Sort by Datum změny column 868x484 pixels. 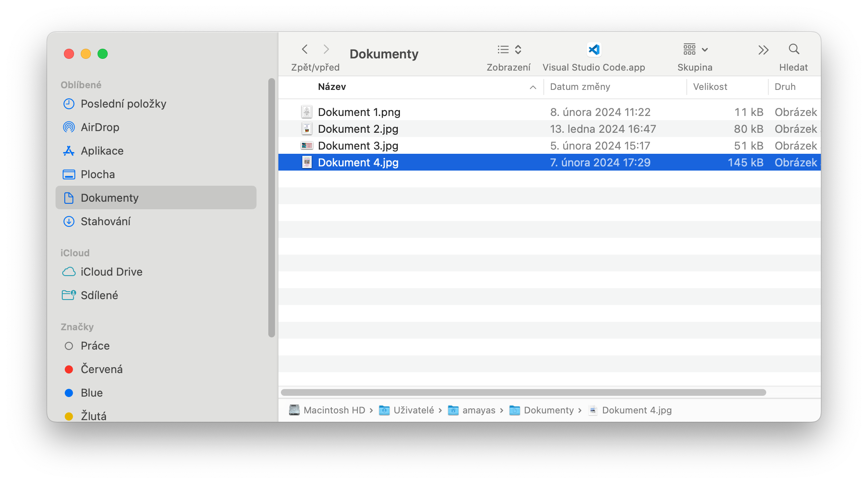(580, 87)
